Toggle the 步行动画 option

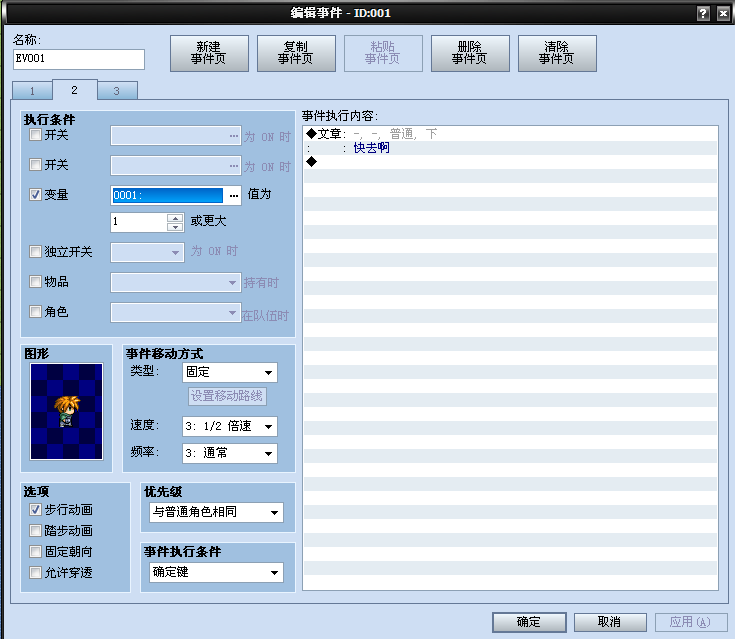(x=35, y=510)
